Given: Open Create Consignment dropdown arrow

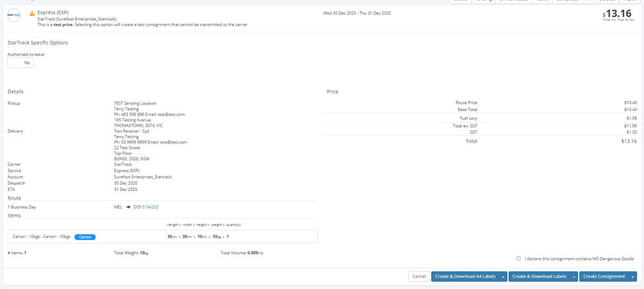Looking at the screenshot, I should (633, 276).
